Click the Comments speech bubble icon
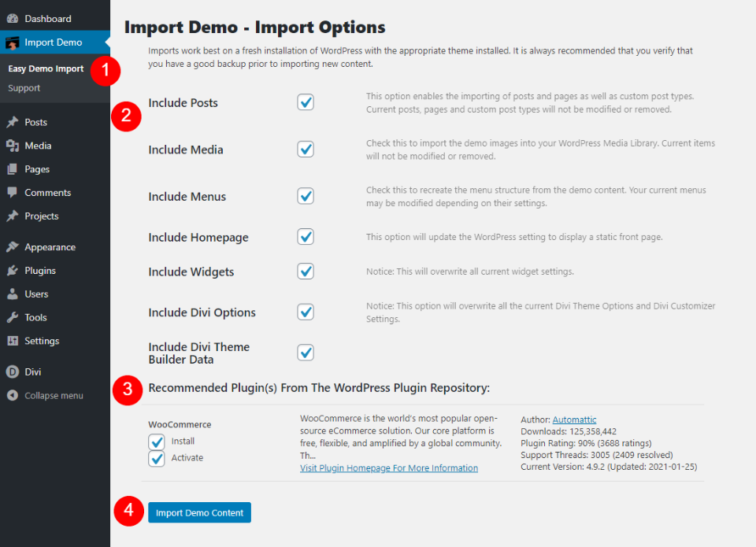This screenshot has width=756, height=547. pyautogui.click(x=13, y=193)
